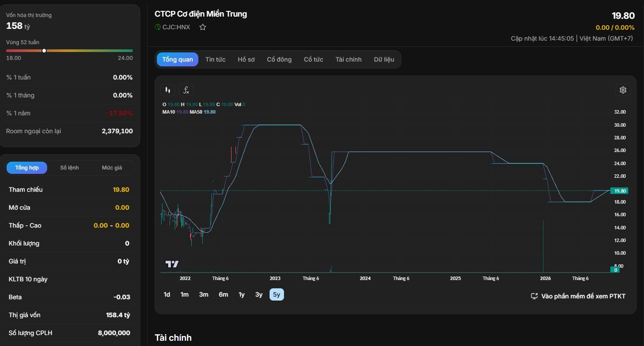Click the company name CTCP Cơ điện Miền Trung

(x=201, y=14)
